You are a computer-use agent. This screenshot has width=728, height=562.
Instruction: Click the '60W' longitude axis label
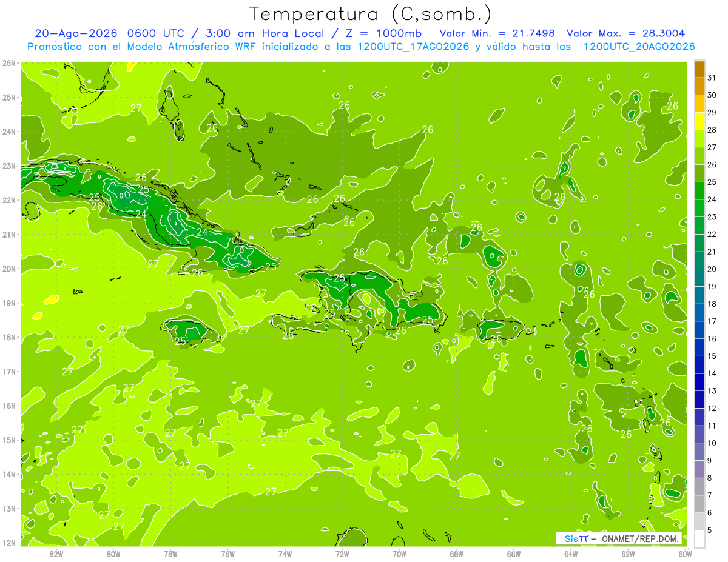pos(685,554)
